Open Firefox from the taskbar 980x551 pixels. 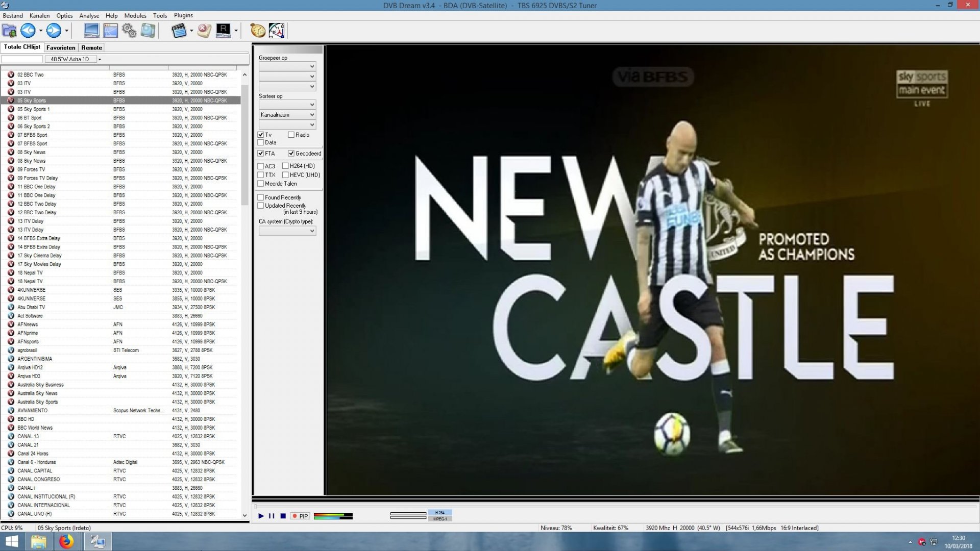66,541
